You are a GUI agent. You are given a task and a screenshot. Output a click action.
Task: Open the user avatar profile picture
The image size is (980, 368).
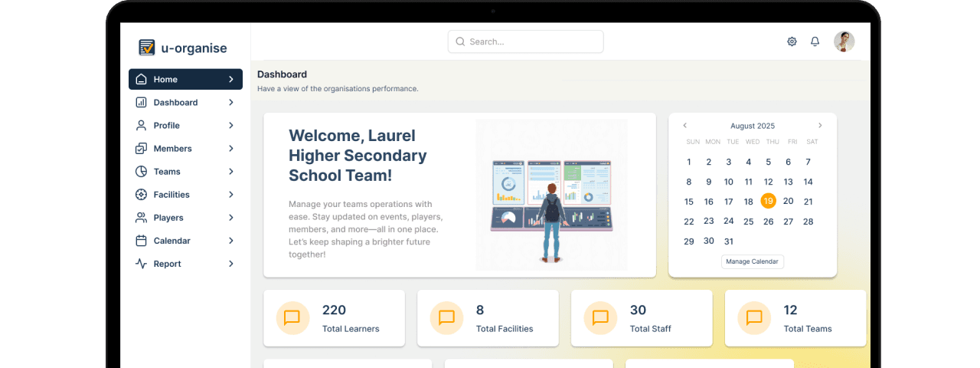click(x=844, y=41)
